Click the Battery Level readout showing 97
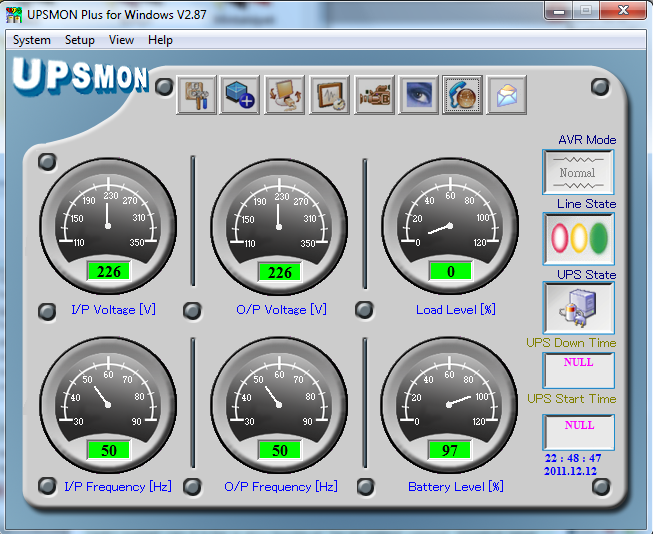 (450, 450)
